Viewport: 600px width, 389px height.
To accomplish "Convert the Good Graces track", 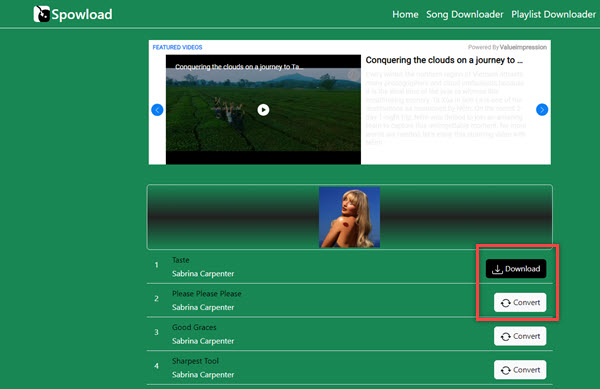I will tap(520, 336).
